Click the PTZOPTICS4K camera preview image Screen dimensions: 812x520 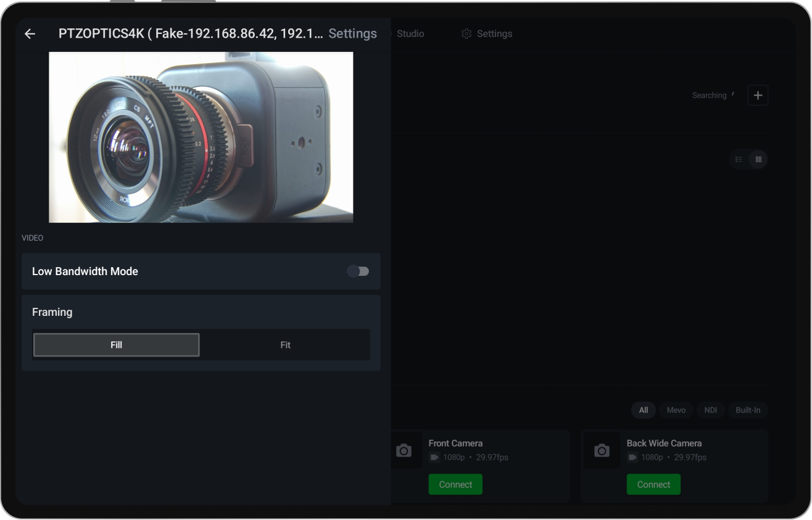pos(201,136)
